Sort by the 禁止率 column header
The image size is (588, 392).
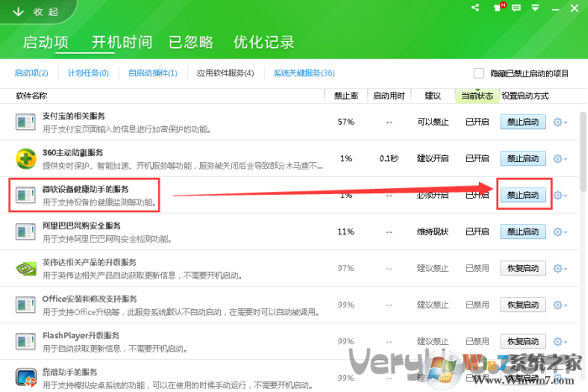[346, 96]
